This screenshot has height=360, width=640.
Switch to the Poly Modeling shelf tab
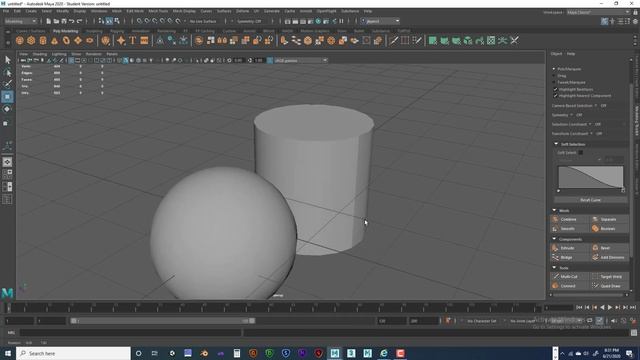pos(65,31)
